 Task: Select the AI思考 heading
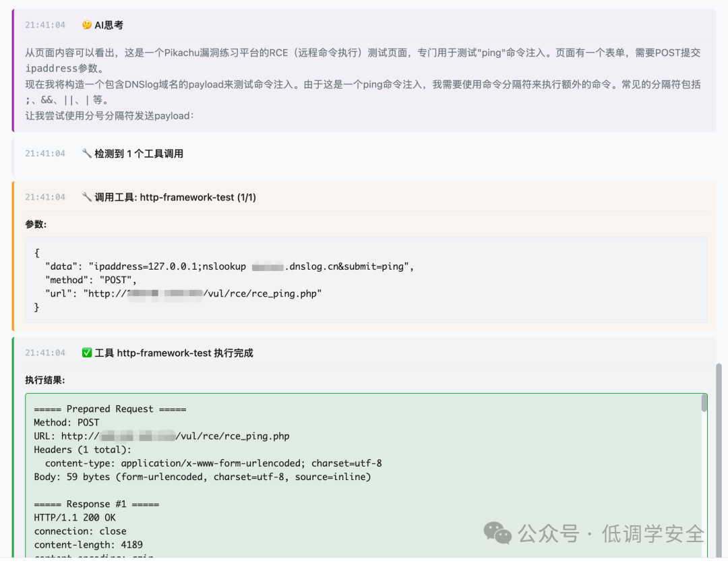click(109, 25)
